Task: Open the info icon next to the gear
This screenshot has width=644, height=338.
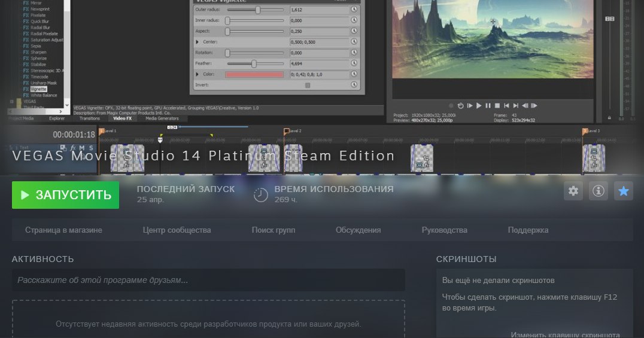Action: (598, 191)
